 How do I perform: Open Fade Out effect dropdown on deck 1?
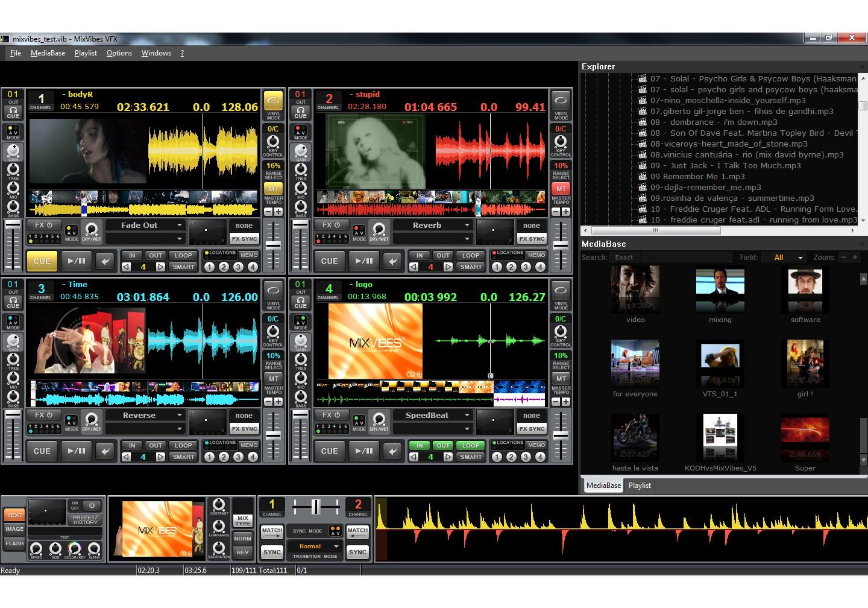(x=145, y=225)
